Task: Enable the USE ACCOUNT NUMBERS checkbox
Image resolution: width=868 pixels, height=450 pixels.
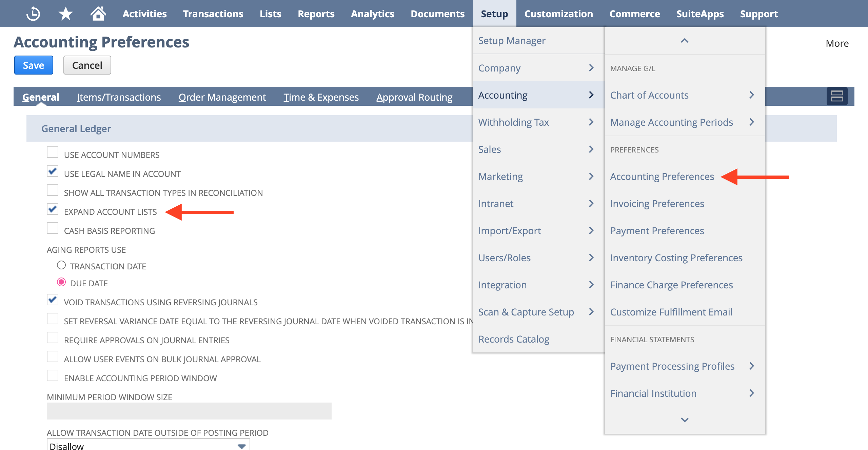Action: (52, 153)
